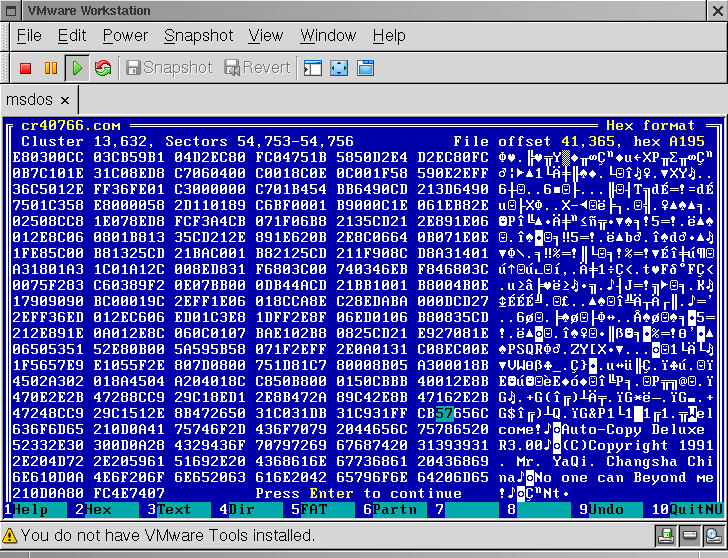Screen dimensions: 728x558
Task: Click the green Power On play icon
Action: (77, 68)
